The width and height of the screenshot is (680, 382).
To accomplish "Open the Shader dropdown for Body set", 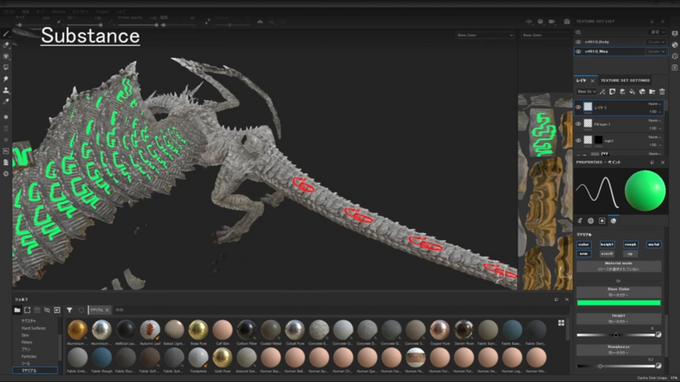I will tap(656, 42).
